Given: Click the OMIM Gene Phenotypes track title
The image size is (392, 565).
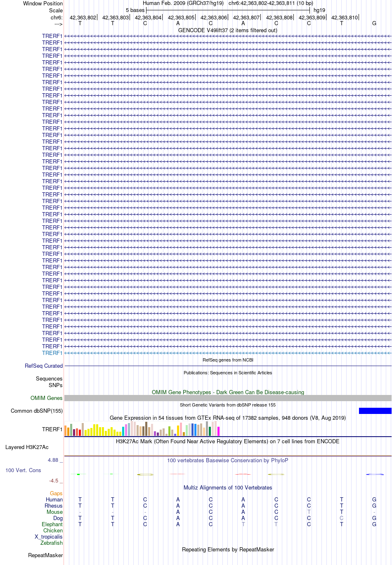Looking at the screenshot, I should 228,392.
